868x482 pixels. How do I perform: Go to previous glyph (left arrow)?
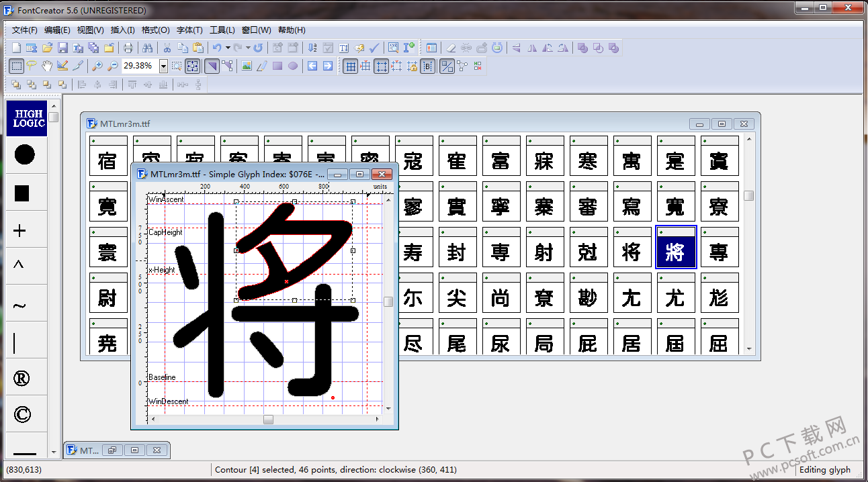point(312,66)
